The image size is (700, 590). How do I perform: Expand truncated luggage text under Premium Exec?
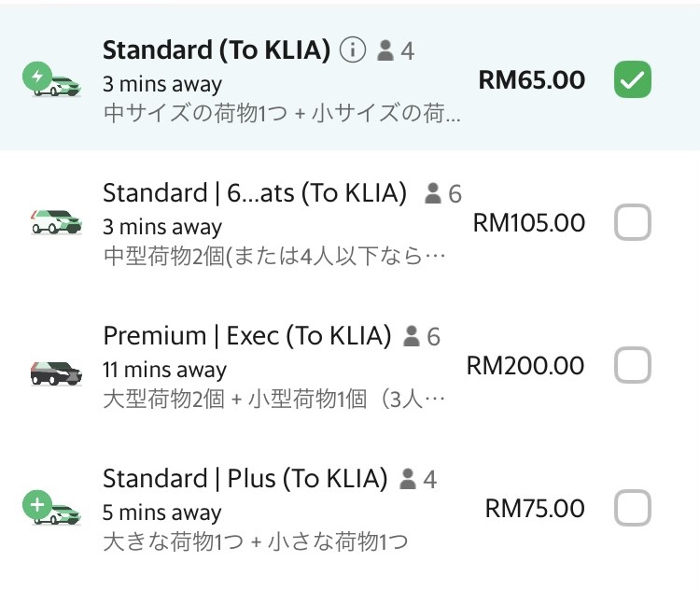[274, 399]
